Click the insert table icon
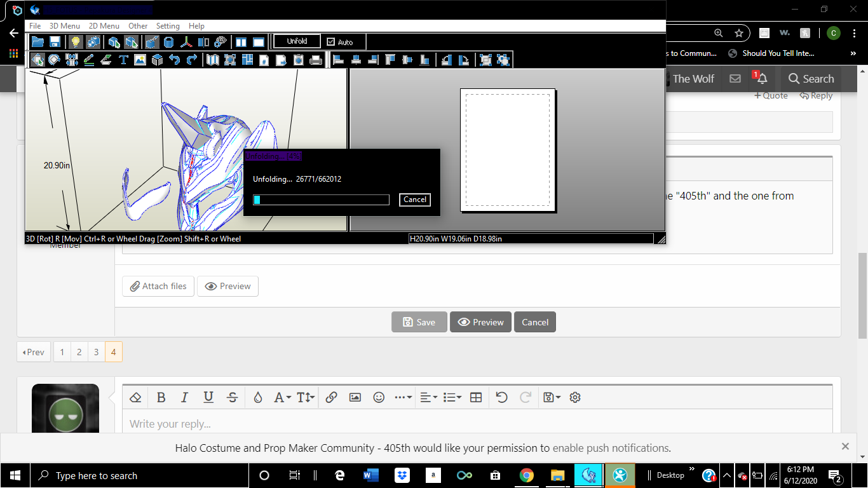The width and height of the screenshot is (868, 488). pyautogui.click(x=476, y=397)
